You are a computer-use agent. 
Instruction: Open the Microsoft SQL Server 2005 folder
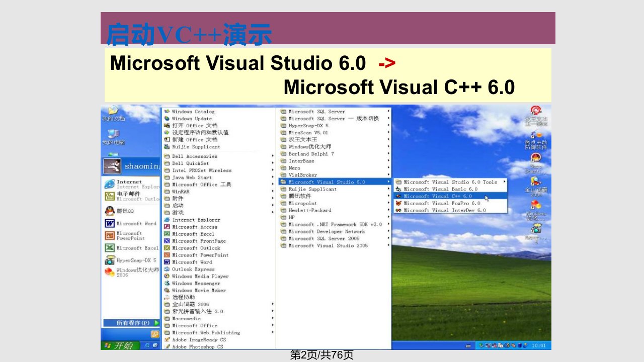coord(336,238)
